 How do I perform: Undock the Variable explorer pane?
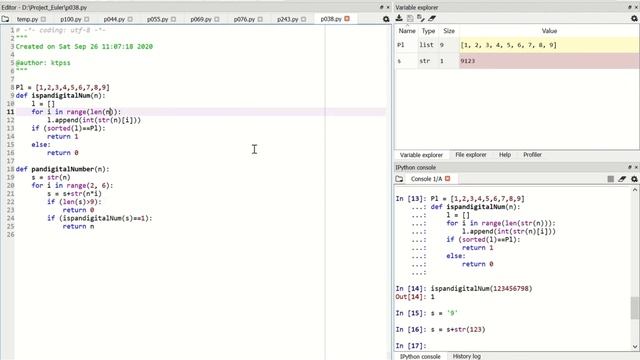pos(630,7)
